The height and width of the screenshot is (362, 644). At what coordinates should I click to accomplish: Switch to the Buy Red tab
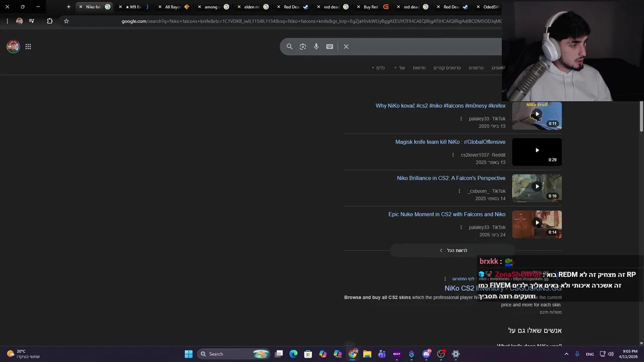372,7
